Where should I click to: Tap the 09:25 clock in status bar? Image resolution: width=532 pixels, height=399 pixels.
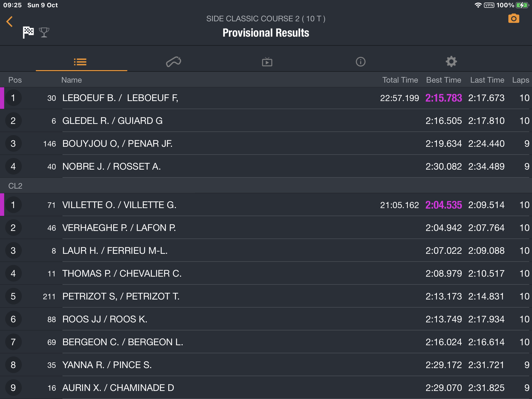pos(12,5)
